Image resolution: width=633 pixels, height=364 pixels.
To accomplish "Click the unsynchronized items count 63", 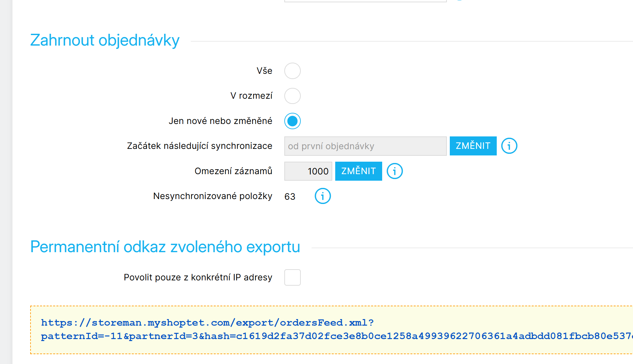I will coord(290,196).
